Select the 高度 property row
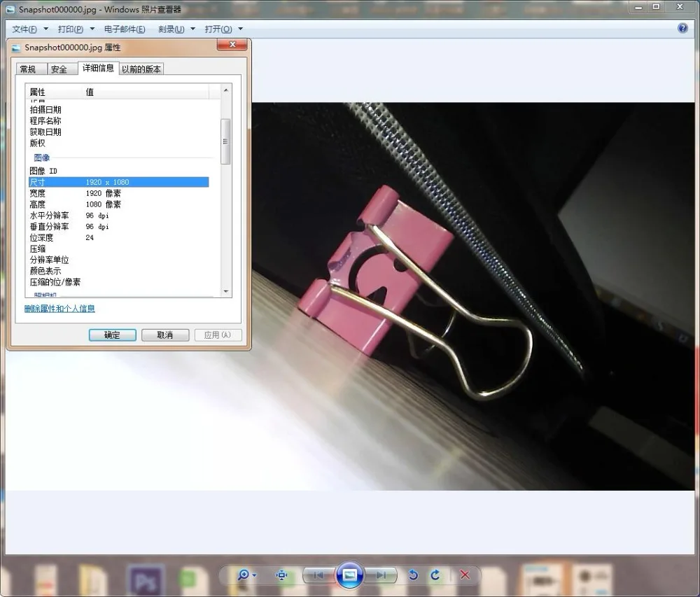This screenshot has height=597, width=700. click(118, 204)
